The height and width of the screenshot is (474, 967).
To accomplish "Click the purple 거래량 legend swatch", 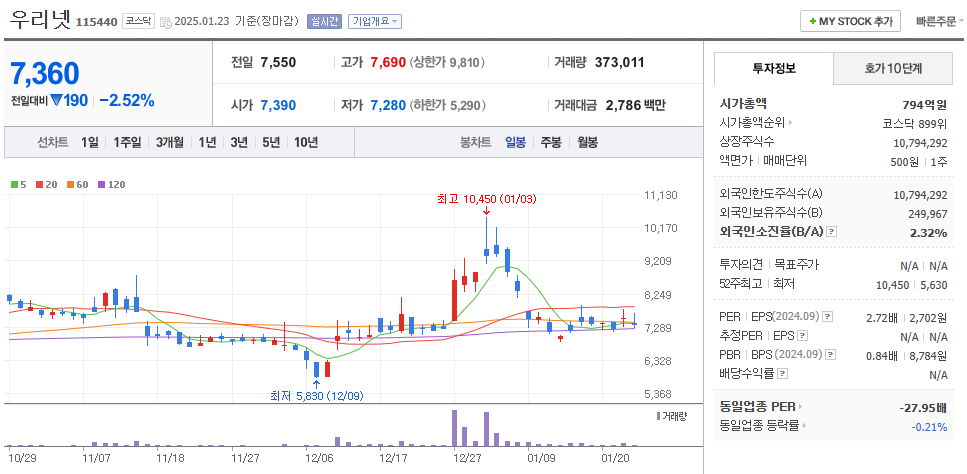I will click(659, 416).
